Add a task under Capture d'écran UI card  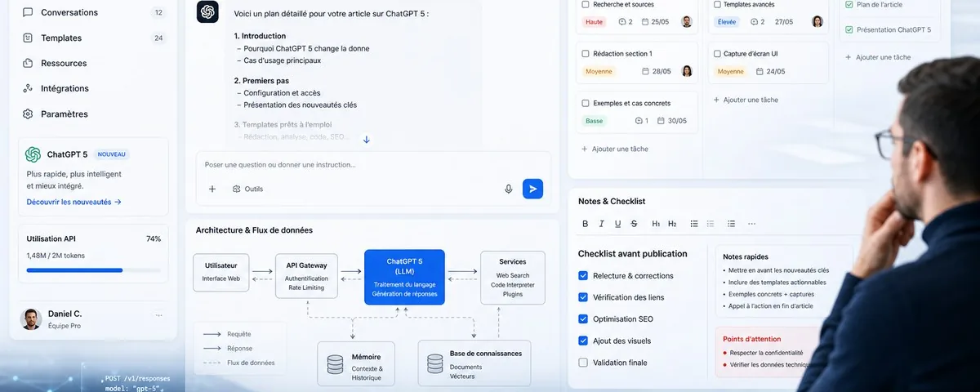[x=746, y=100]
